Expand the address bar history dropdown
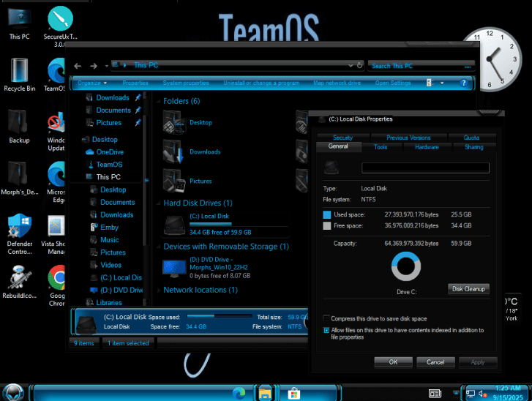Screen dimensions: 532x401 351,65
